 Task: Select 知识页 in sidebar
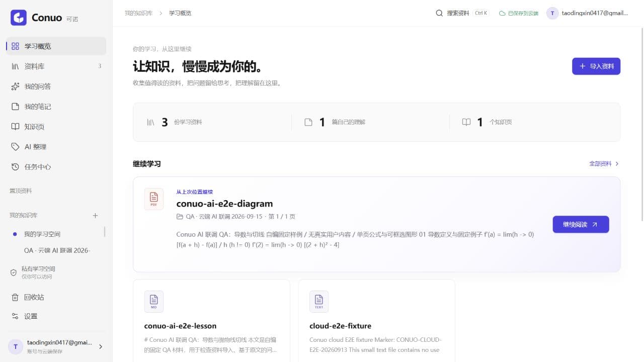[56, 127]
